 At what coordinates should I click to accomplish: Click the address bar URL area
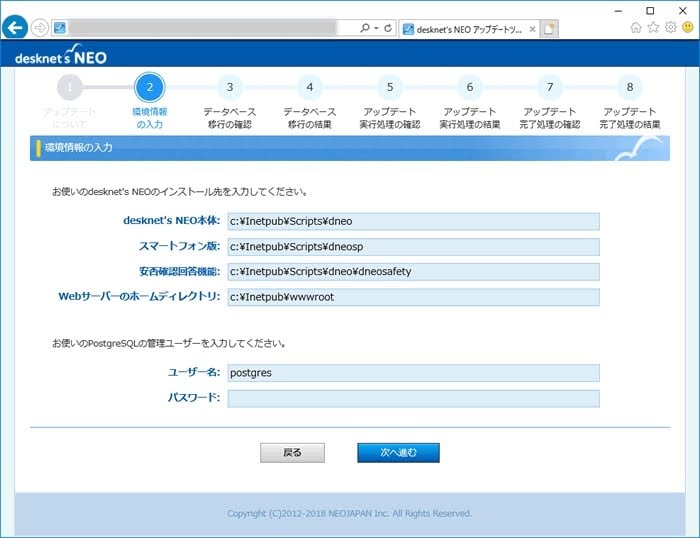(203, 28)
